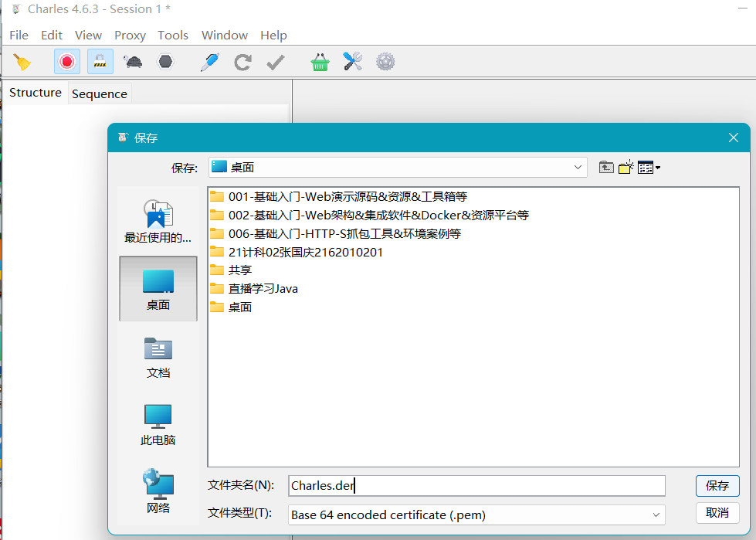This screenshot has height=540, width=756.
Task: Open the view menu list icon
Action: pyautogui.click(x=649, y=168)
